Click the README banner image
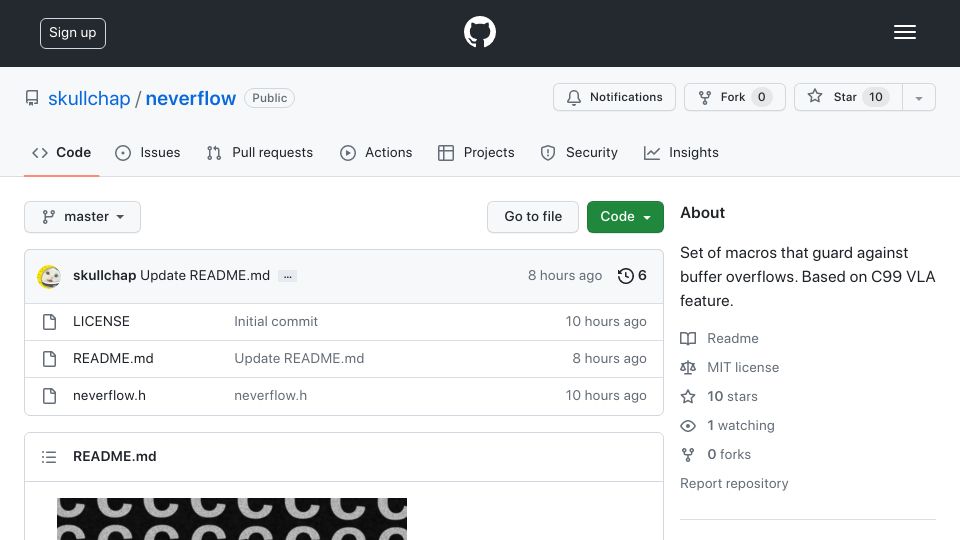The image size is (960, 540). [x=232, y=519]
